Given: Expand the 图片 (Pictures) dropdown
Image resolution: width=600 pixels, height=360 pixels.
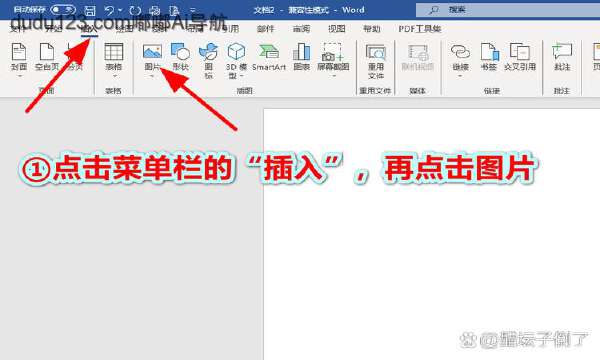Looking at the screenshot, I should point(152,76).
